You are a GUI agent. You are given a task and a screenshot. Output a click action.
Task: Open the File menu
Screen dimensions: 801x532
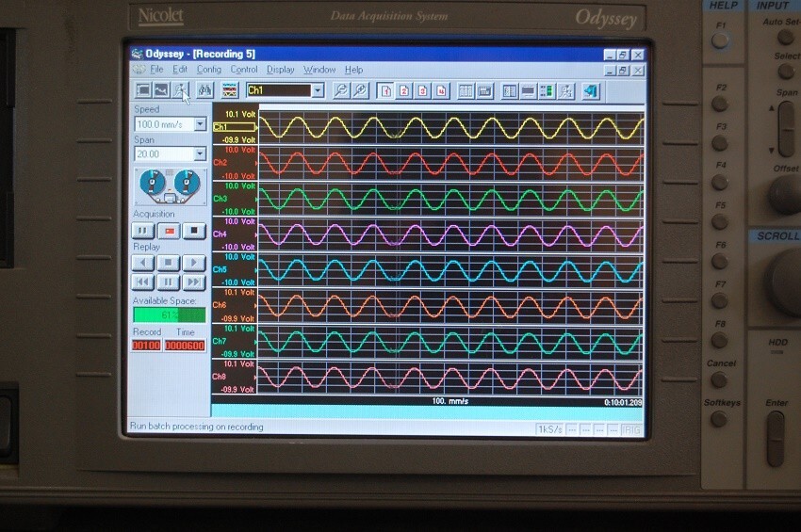pyautogui.click(x=155, y=70)
